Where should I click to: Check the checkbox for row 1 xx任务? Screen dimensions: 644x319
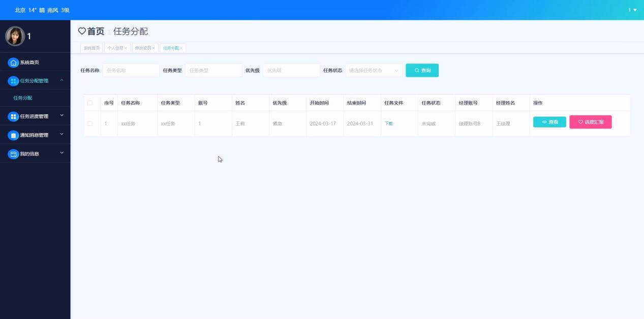tap(90, 123)
